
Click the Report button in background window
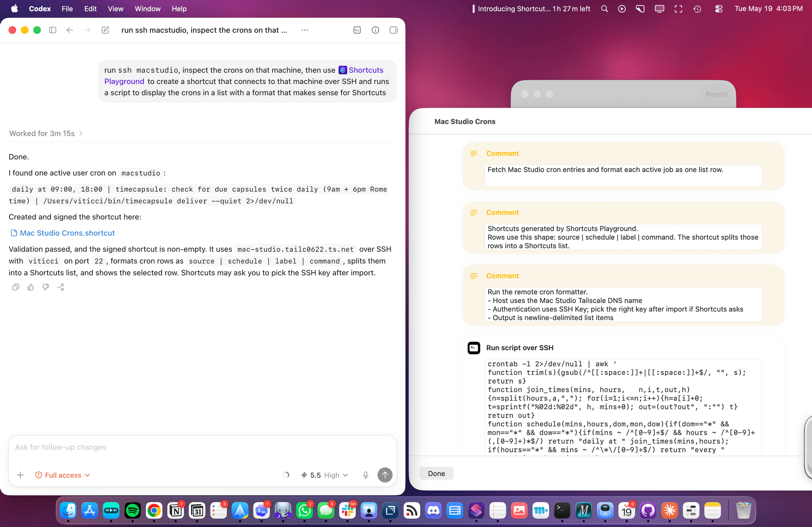(x=716, y=94)
